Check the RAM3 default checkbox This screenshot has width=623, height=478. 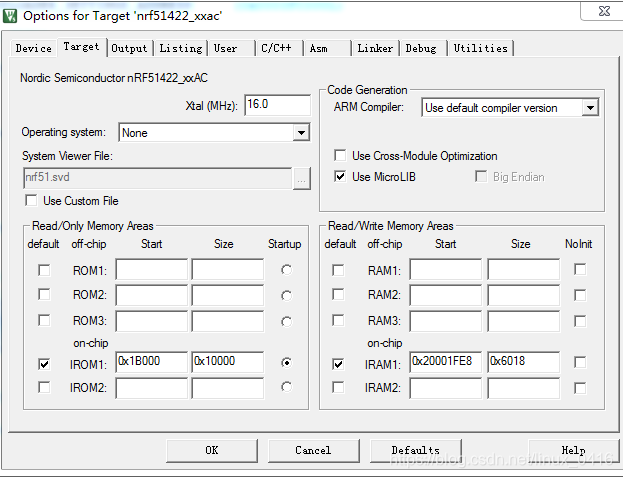coord(339,320)
